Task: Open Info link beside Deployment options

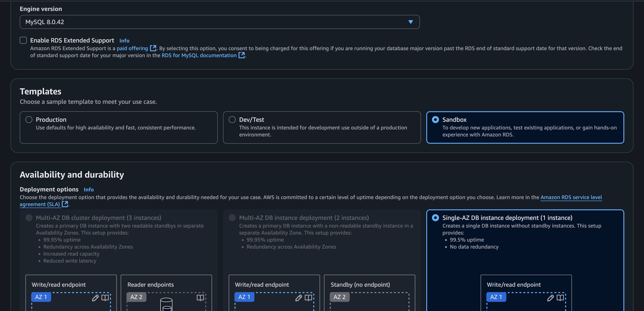Action: (88, 189)
